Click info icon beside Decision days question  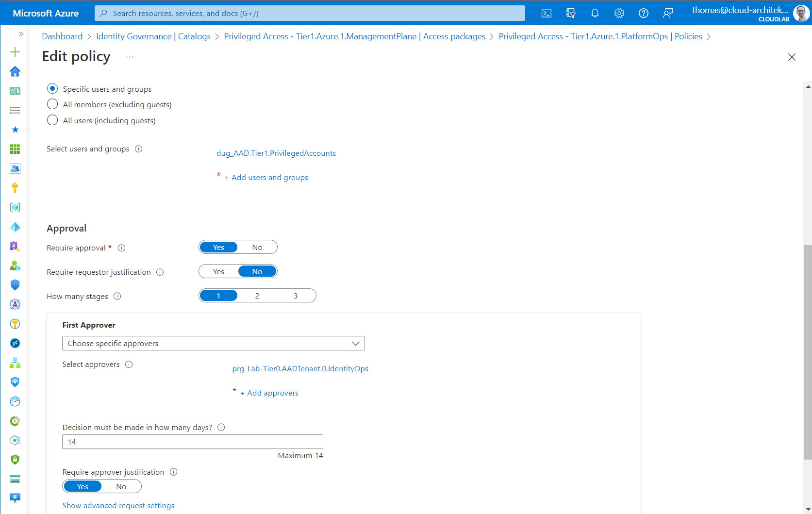[221, 428]
